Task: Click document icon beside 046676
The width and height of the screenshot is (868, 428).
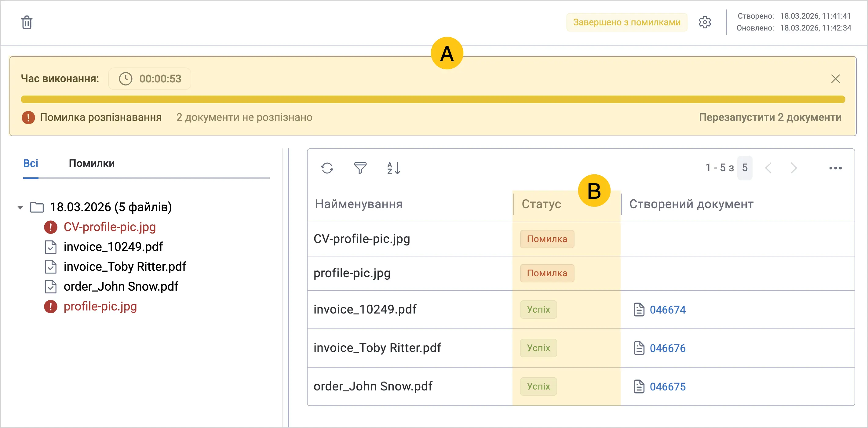Action: pyautogui.click(x=639, y=348)
